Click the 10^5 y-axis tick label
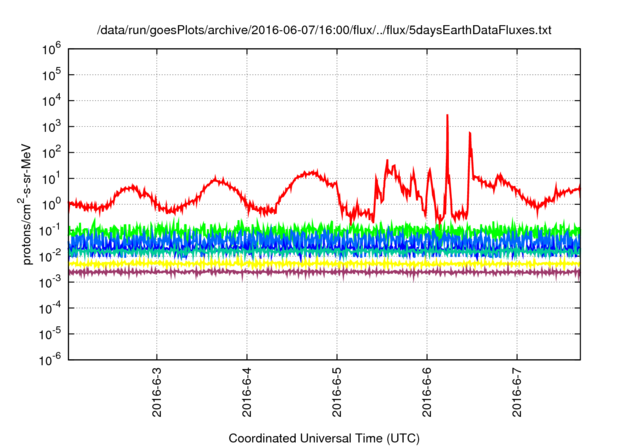This screenshot has width=640, height=448. [51, 74]
